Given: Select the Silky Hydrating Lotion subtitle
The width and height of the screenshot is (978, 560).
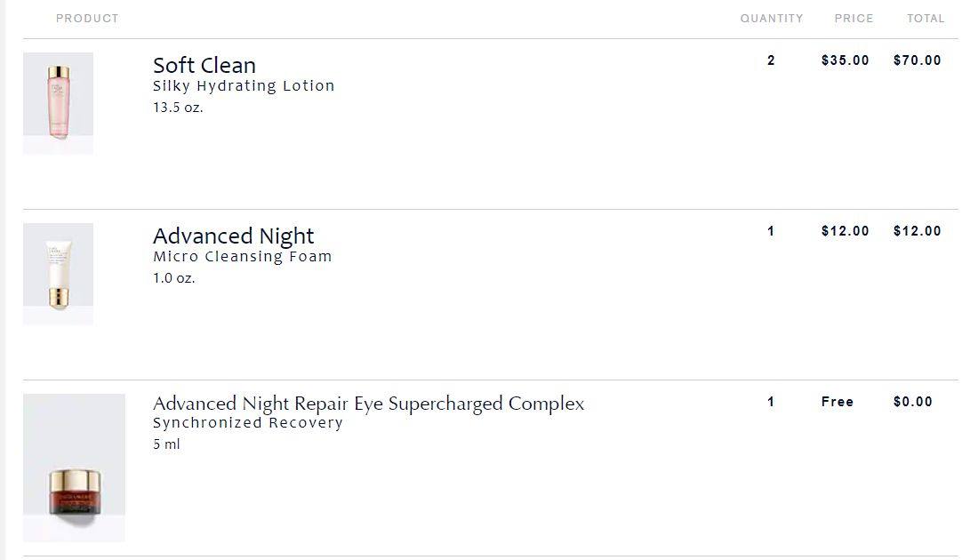Looking at the screenshot, I should [244, 86].
